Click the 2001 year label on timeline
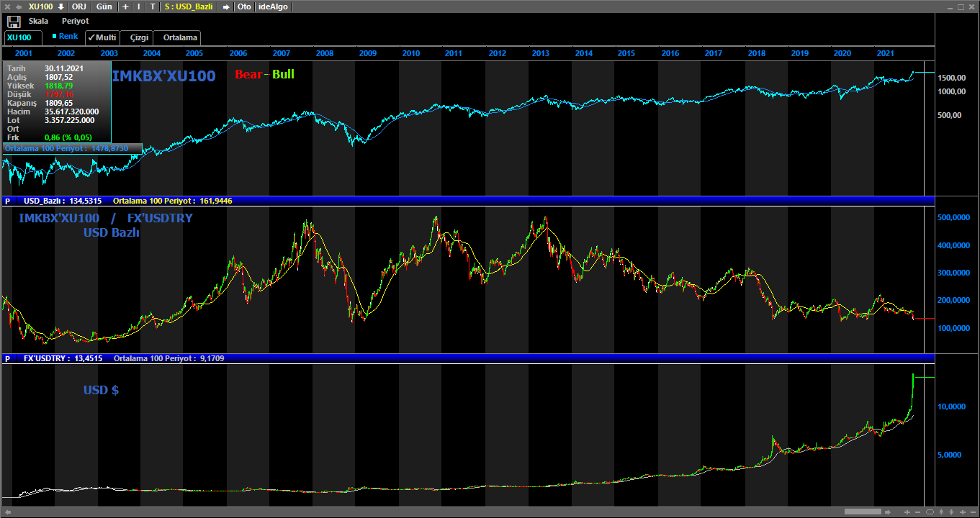980x518 pixels. 23,53
